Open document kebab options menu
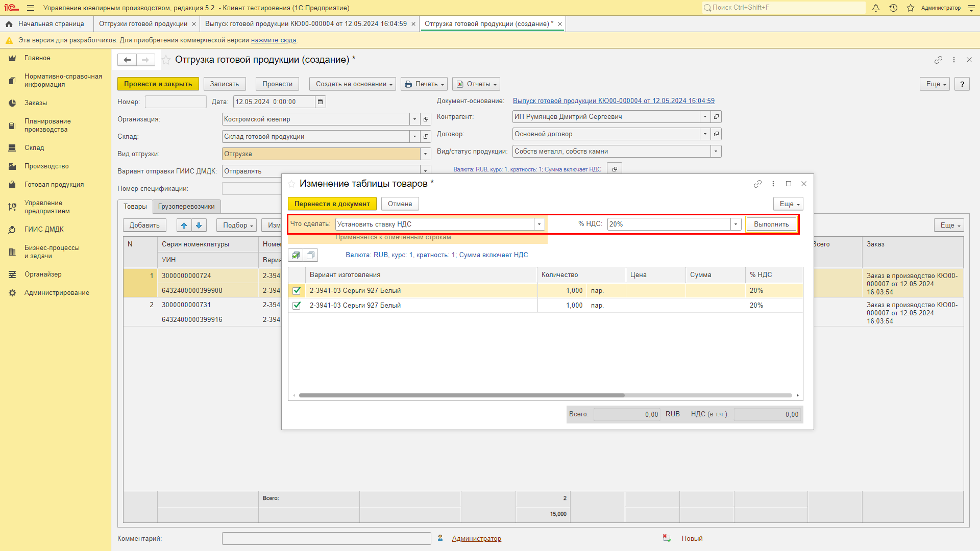Viewport: 980px width, 551px height. click(x=954, y=60)
